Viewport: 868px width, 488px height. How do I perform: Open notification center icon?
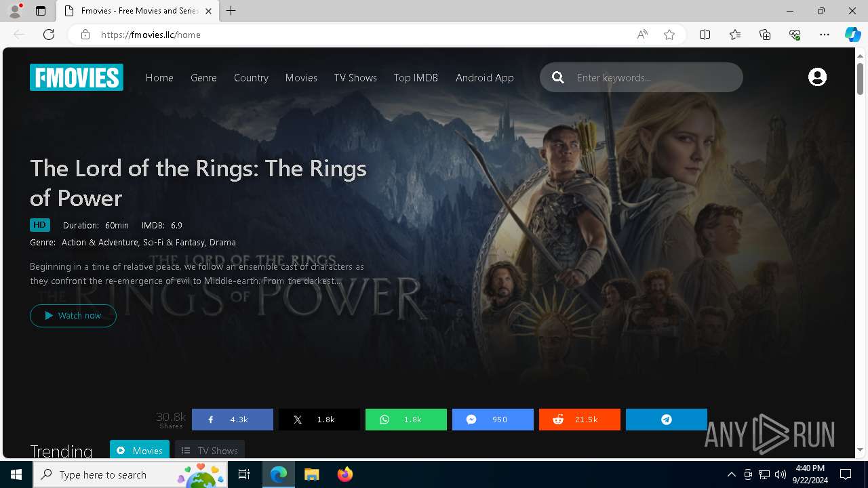846,474
